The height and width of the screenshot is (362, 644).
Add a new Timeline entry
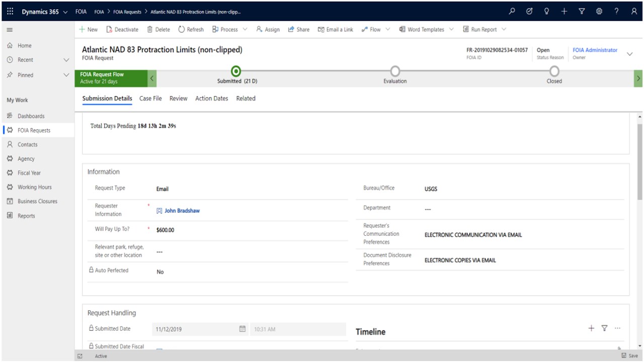point(591,328)
